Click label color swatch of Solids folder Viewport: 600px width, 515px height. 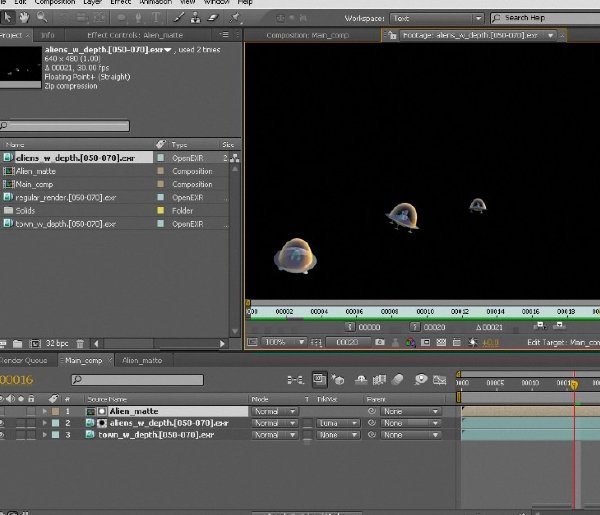click(161, 210)
